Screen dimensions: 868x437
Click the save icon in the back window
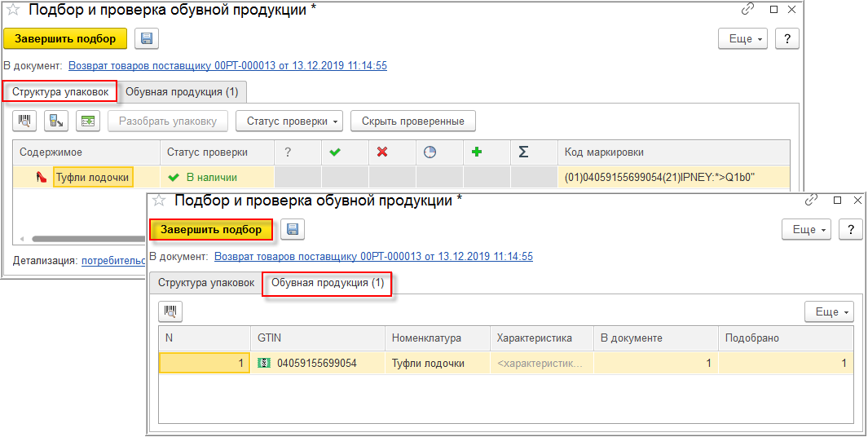click(147, 38)
